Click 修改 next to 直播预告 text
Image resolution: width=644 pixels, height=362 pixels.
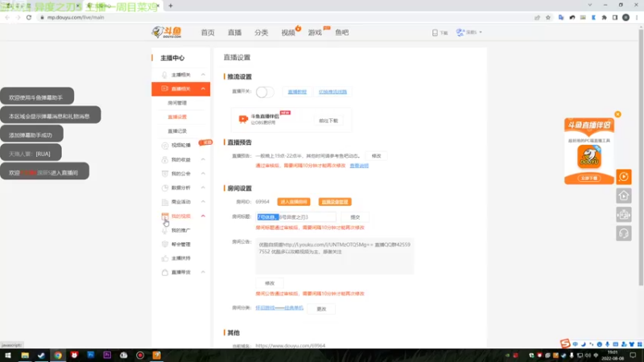pyautogui.click(x=376, y=156)
